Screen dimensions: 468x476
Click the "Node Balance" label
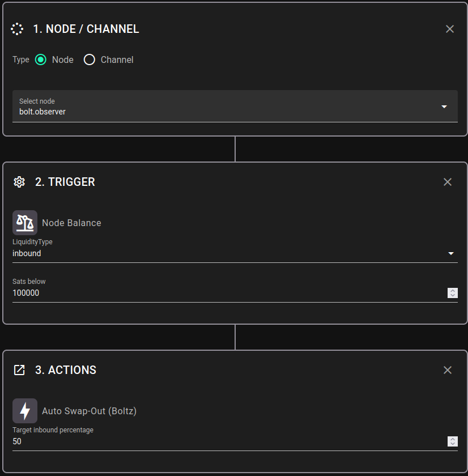(x=71, y=223)
